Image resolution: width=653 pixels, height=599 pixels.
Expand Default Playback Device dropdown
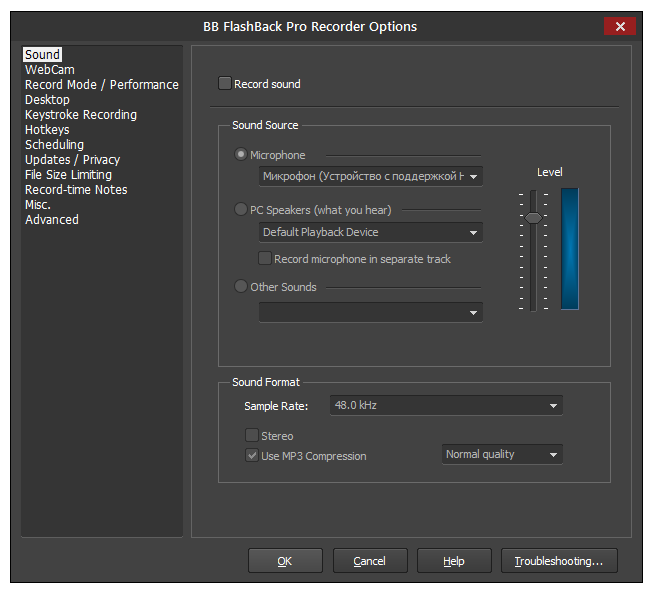click(370, 232)
